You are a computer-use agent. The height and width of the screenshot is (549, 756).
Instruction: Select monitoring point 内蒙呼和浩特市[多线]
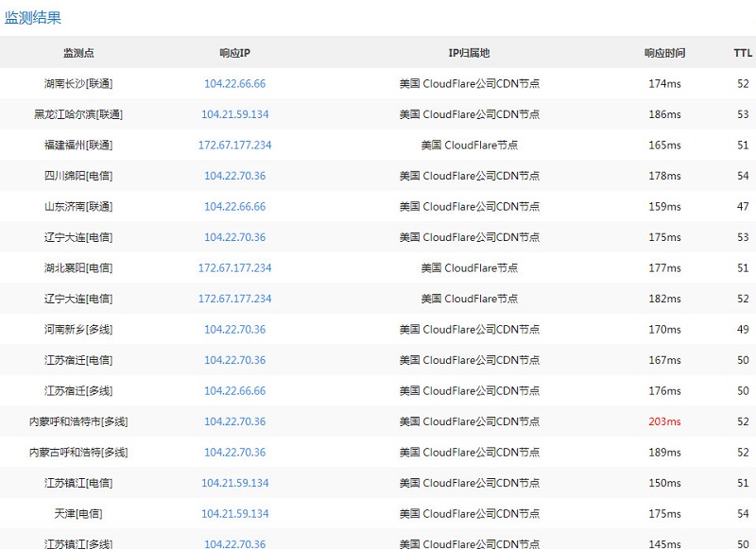pyautogui.click(x=78, y=421)
